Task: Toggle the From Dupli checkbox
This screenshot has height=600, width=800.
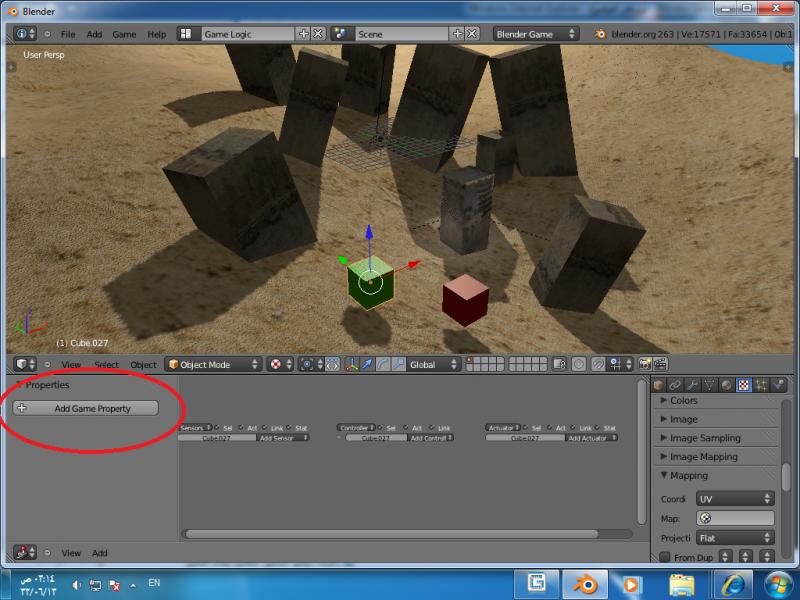Action: (x=665, y=557)
